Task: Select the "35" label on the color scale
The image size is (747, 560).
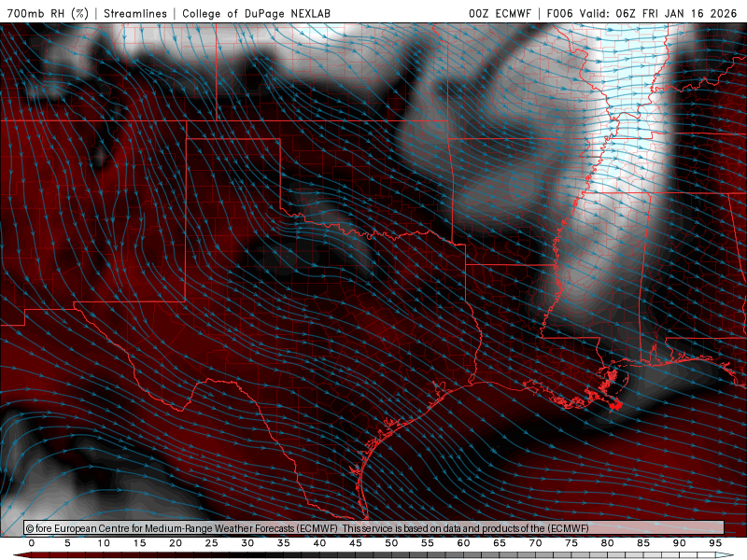Action: (284, 543)
